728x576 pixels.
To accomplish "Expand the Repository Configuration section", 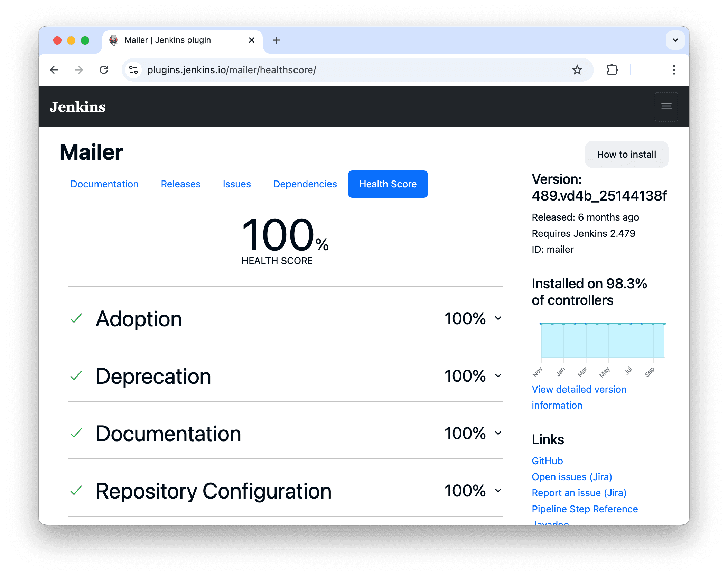I will coord(498,490).
